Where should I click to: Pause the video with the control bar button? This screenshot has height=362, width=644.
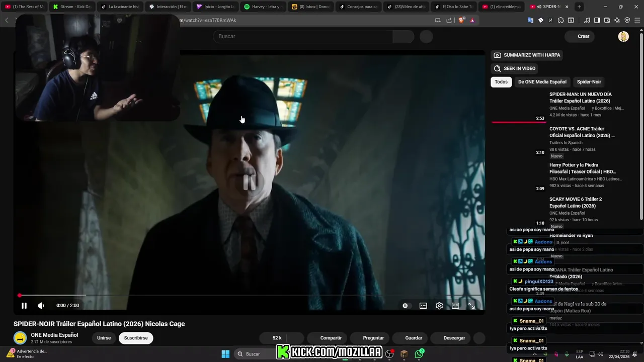pos(24,305)
